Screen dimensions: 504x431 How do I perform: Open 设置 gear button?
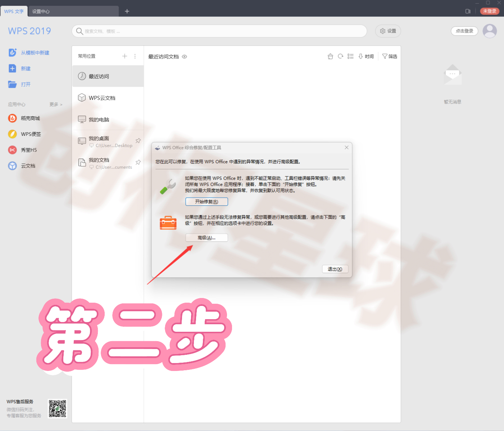tap(388, 31)
